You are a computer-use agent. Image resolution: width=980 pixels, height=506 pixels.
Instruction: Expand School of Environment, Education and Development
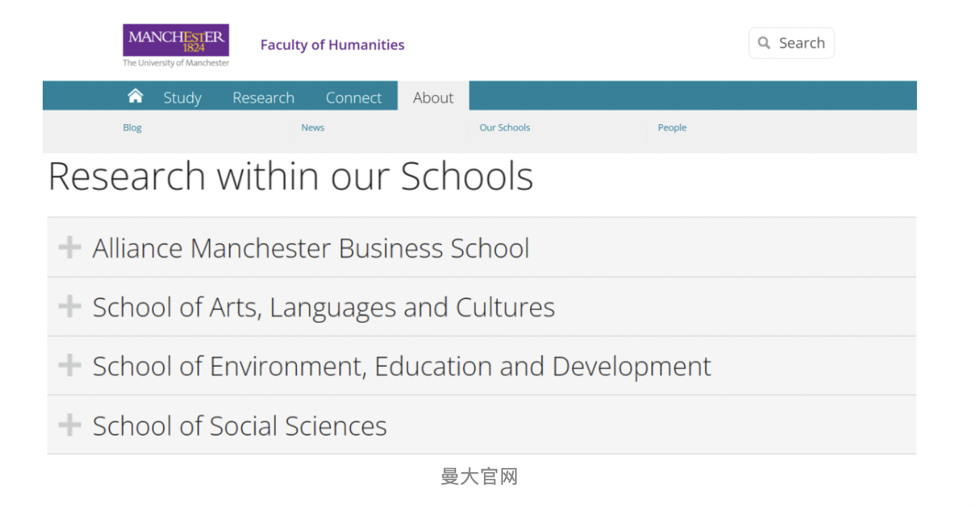pos(401,366)
